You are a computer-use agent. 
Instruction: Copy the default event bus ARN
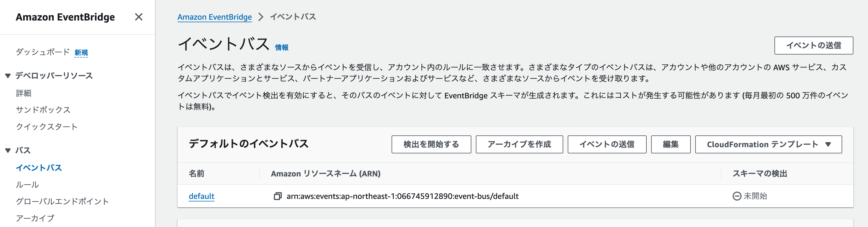(277, 196)
